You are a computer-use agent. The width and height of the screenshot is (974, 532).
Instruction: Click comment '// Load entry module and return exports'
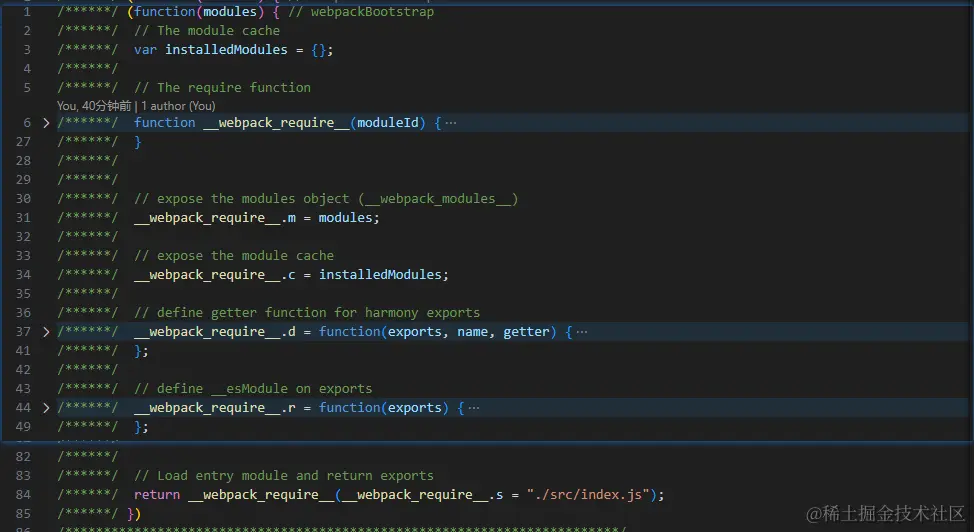click(x=284, y=475)
